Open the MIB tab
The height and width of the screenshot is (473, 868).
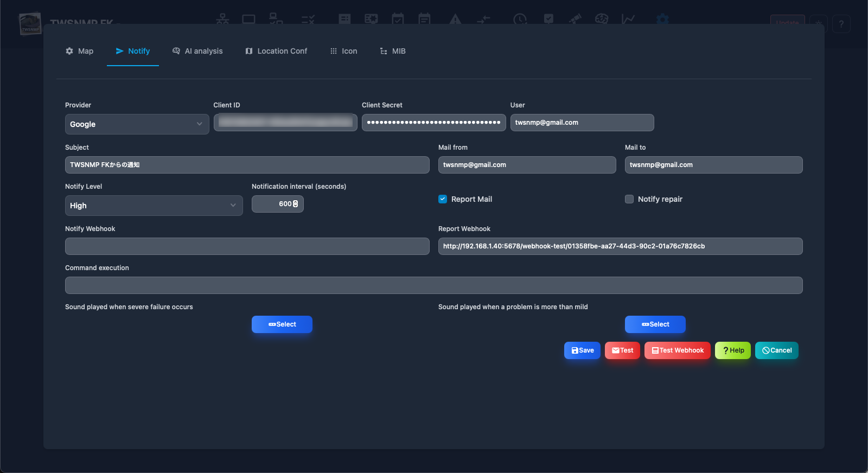[x=393, y=51]
